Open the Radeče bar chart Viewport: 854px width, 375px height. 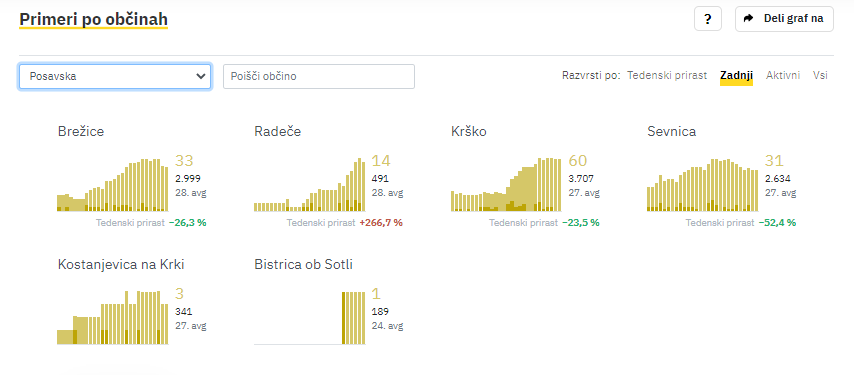[309, 185]
